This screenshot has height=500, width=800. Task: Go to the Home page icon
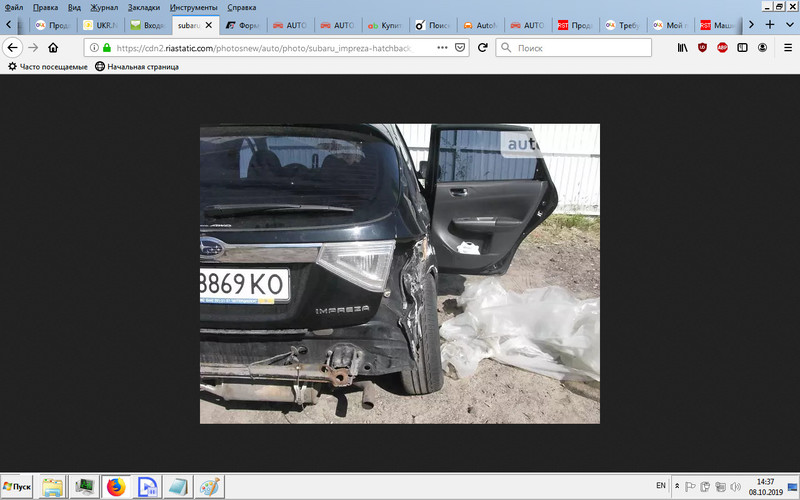(53, 47)
